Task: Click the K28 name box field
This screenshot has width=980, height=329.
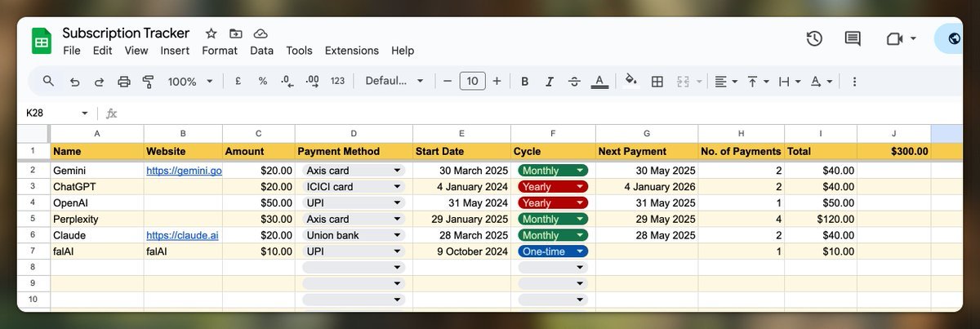Action: [x=49, y=113]
